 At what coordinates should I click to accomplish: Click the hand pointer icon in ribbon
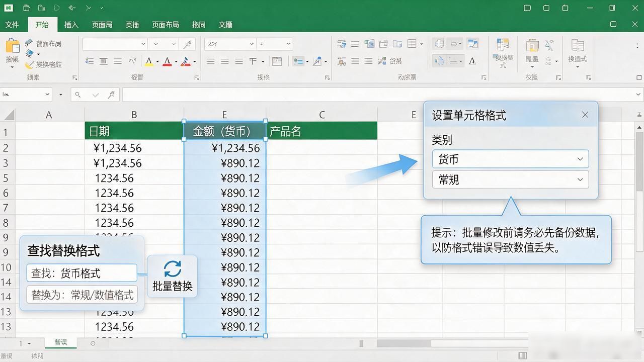(x=439, y=61)
